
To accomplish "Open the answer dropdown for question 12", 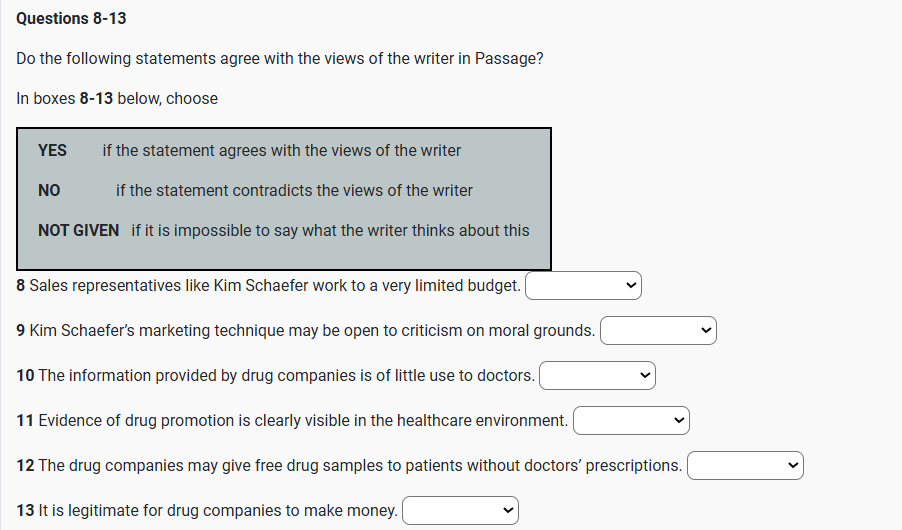I will point(745,466).
